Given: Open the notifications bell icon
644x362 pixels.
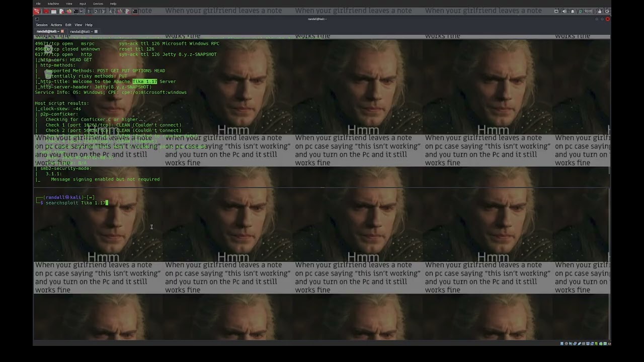Looking at the screenshot, I should (573, 11).
